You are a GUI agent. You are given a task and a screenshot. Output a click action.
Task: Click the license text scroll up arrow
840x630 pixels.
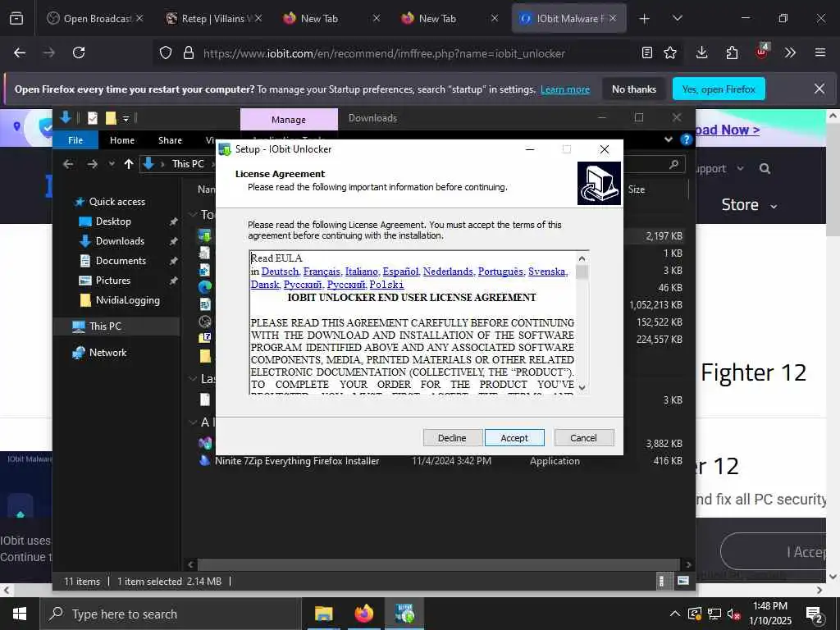pyautogui.click(x=582, y=258)
